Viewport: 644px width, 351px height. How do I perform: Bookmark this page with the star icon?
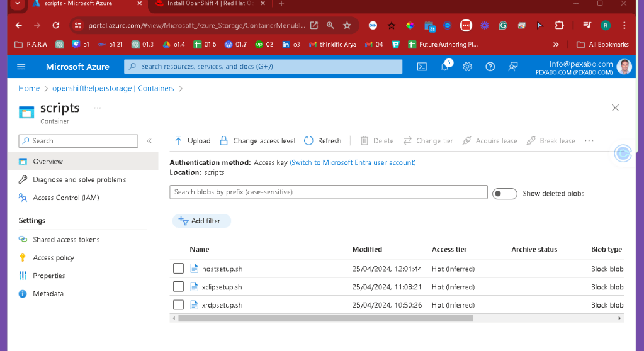[x=347, y=25]
